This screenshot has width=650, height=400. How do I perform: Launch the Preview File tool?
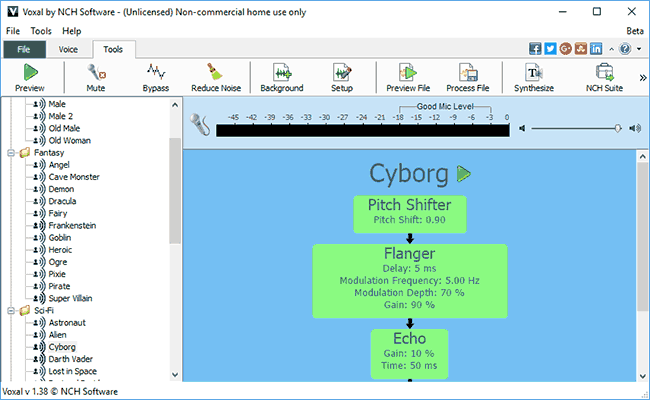click(x=408, y=78)
